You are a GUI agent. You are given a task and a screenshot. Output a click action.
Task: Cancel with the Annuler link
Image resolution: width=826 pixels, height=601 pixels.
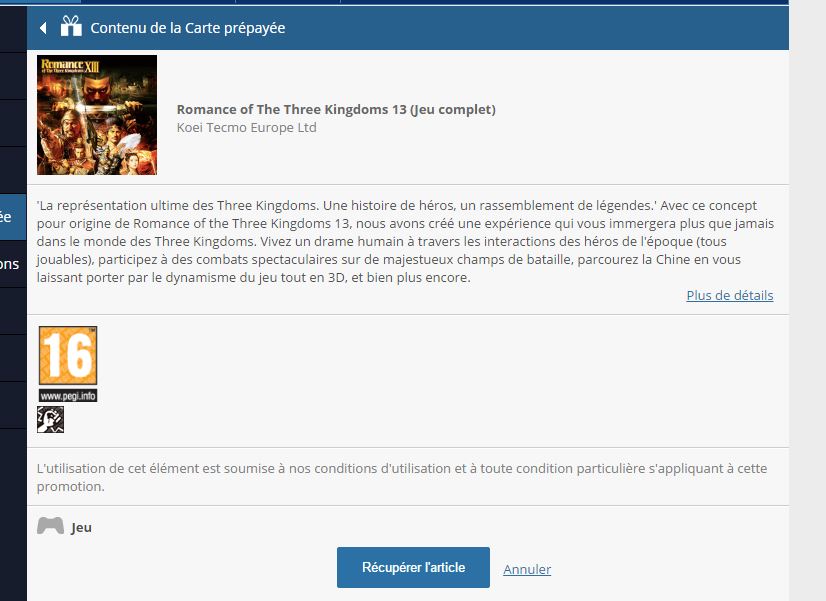tap(527, 569)
